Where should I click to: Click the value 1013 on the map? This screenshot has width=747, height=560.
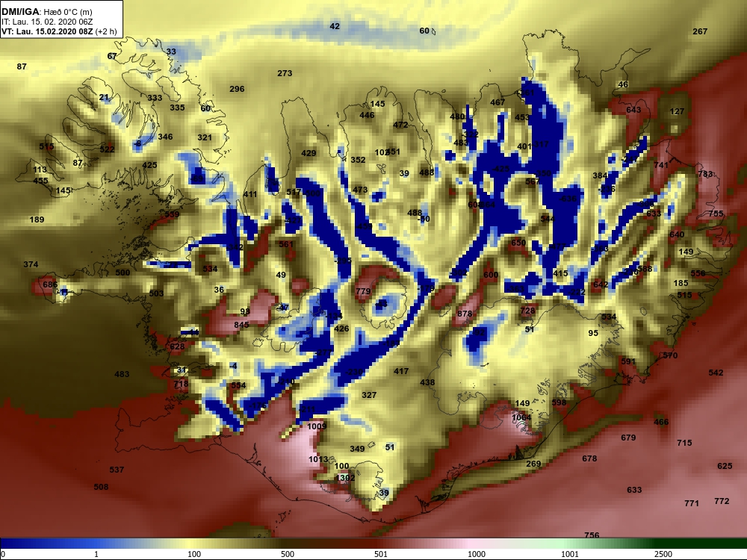(318, 459)
